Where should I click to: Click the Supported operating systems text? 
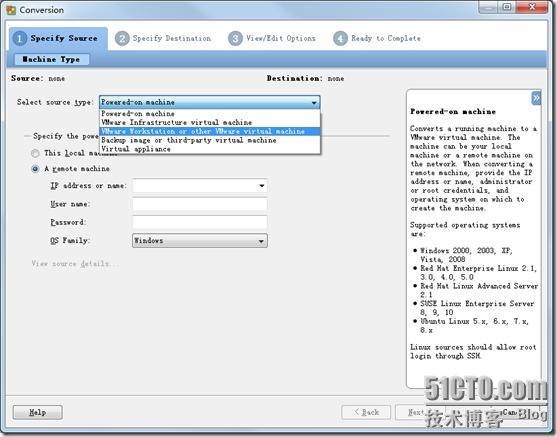click(465, 230)
